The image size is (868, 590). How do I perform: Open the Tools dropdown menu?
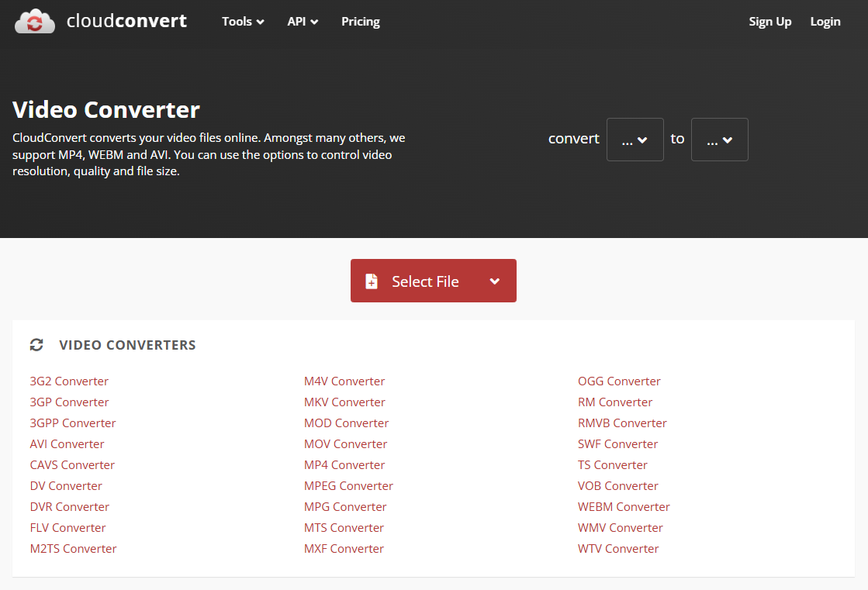click(x=243, y=22)
